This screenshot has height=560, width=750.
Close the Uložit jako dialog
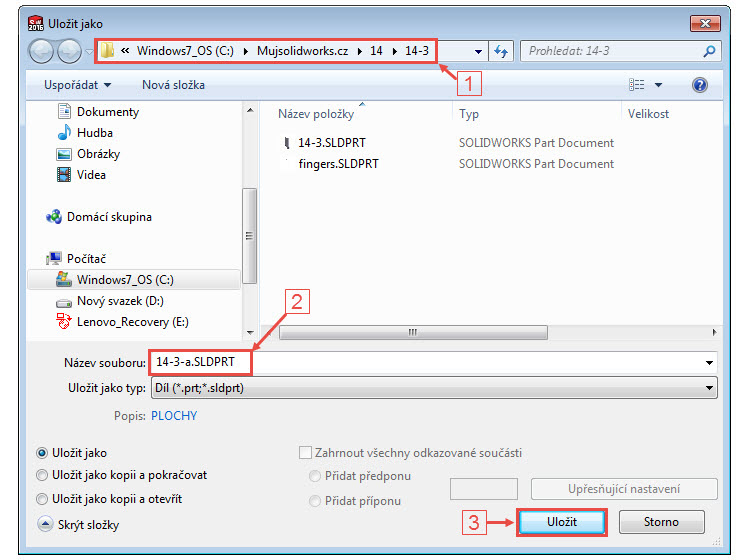[705, 23]
